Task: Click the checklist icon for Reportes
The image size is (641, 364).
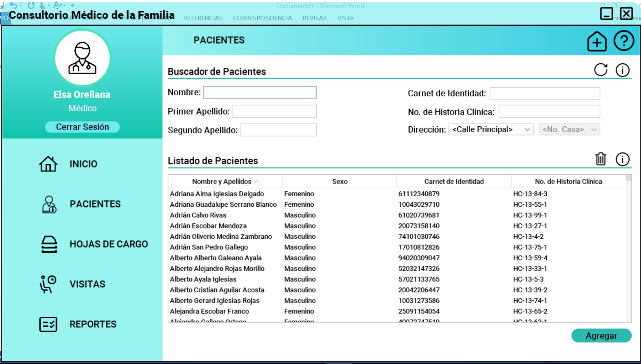Action: tap(48, 324)
